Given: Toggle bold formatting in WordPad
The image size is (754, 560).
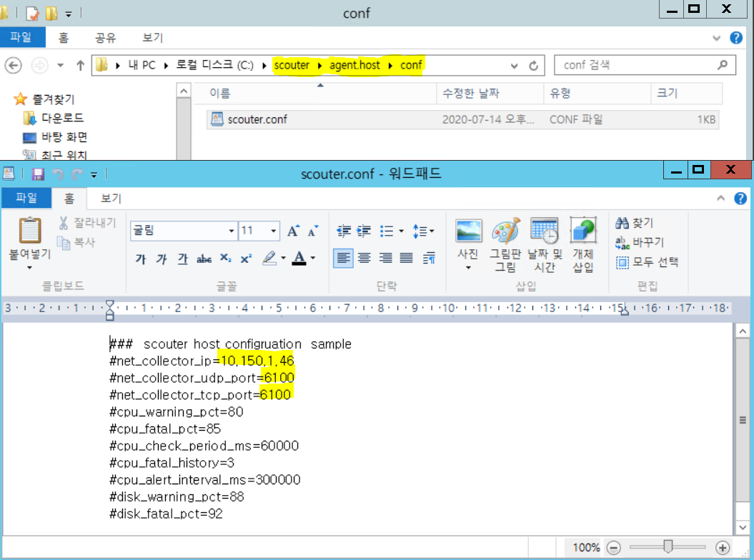Looking at the screenshot, I should click(x=140, y=259).
